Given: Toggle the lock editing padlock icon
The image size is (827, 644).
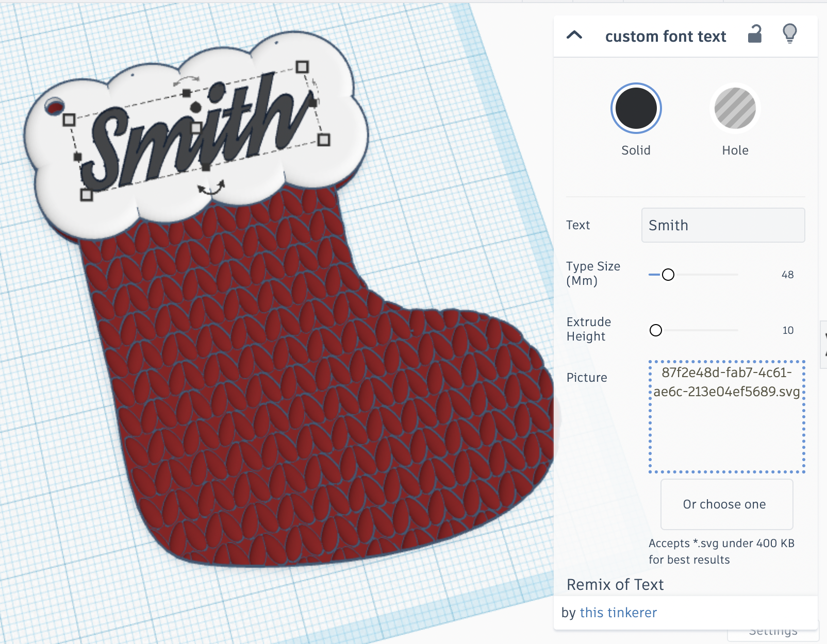Looking at the screenshot, I should pos(755,34).
